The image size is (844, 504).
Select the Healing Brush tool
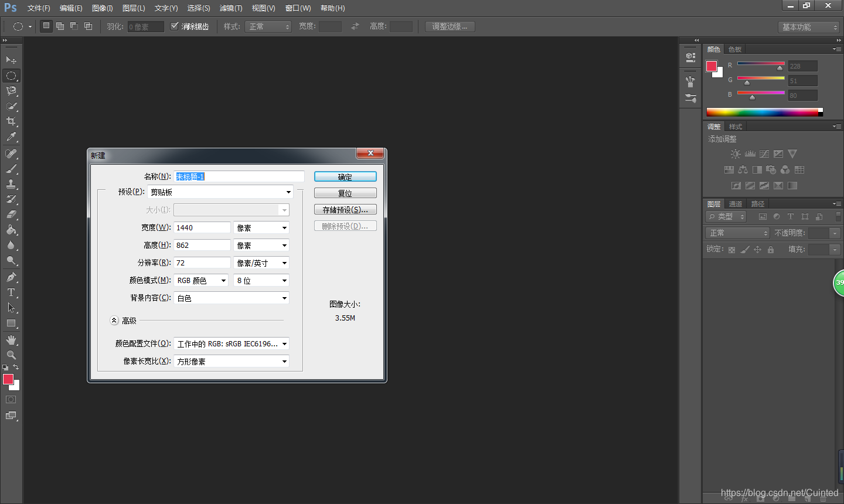click(x=11, y=154)
